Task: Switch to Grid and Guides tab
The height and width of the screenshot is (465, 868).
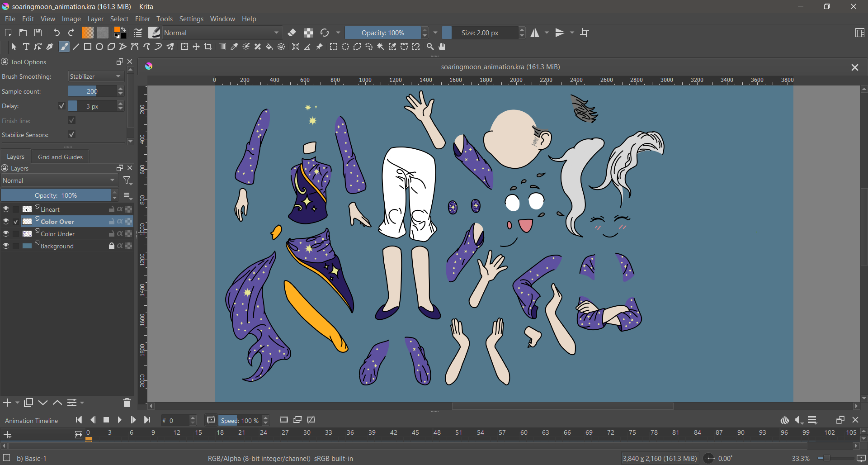Action: click(60, 157)
